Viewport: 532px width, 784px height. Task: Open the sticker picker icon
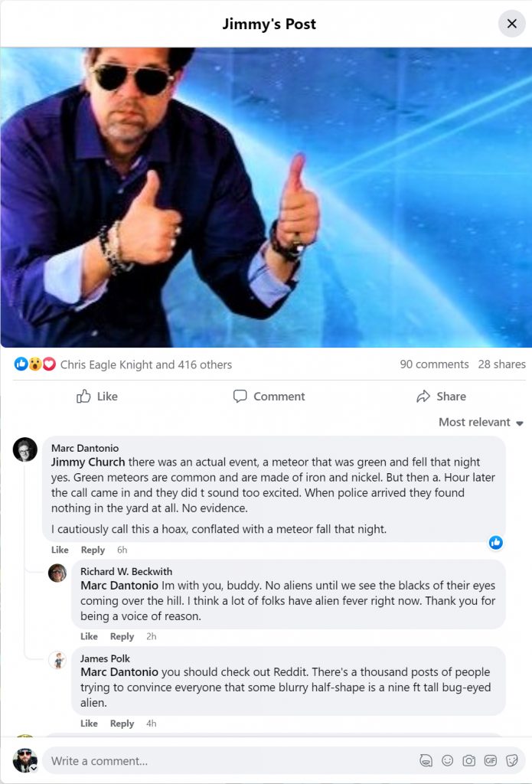[x=512, y=760]
